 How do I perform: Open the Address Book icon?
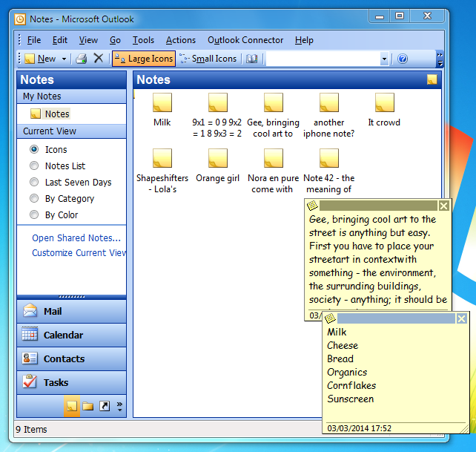coord(251,59)
